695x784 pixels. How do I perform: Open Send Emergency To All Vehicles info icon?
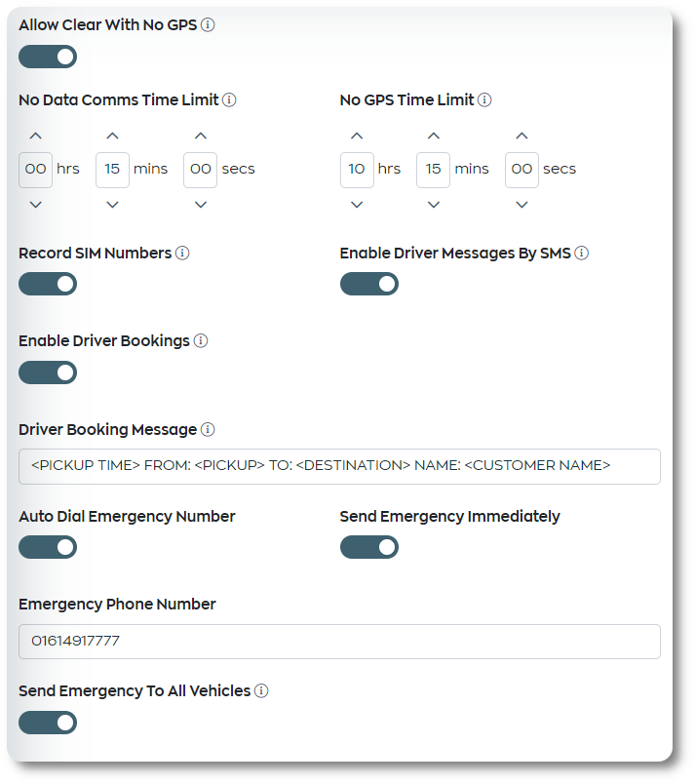pos(261,691)
